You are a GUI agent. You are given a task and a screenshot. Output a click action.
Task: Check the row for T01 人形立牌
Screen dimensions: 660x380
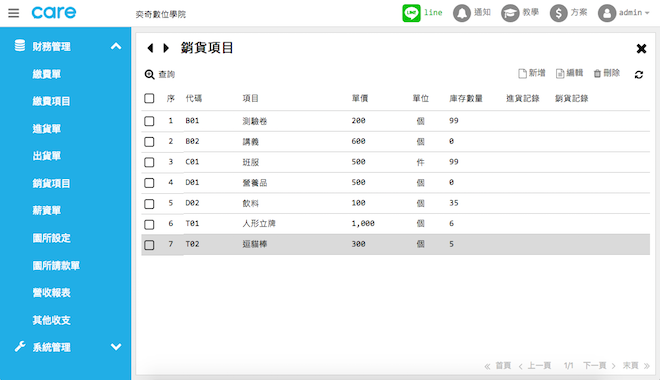coord(149,224)
